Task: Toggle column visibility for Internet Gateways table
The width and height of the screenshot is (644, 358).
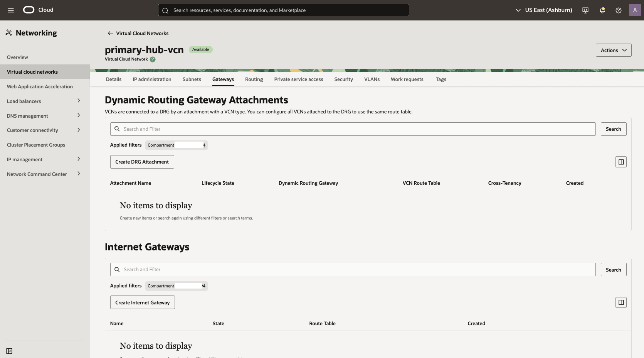Action: (621, 302)
